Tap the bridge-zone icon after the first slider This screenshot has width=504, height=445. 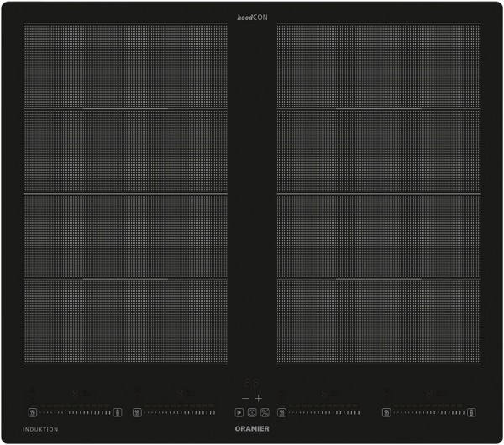pyautogui.click(x=118, y=412)
